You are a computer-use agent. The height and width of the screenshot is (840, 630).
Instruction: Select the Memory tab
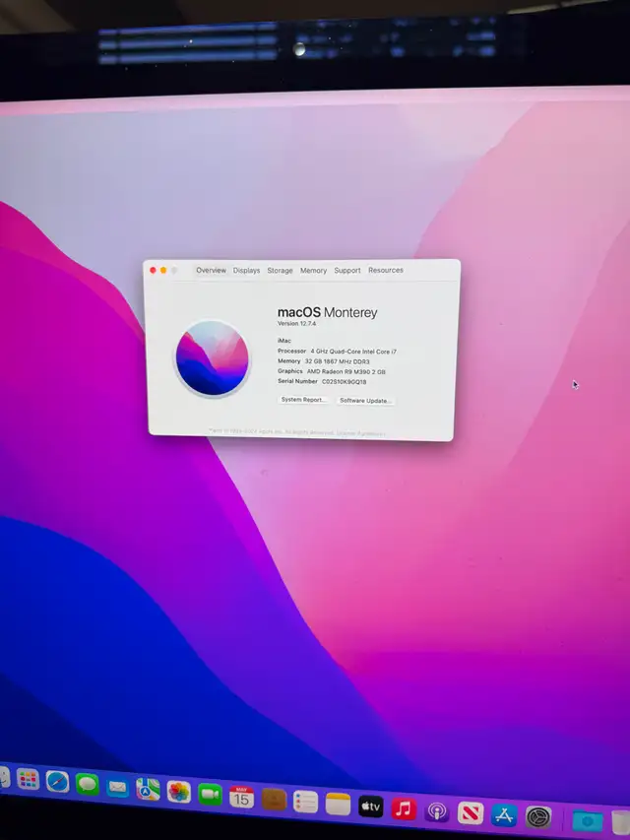(313, 271)
